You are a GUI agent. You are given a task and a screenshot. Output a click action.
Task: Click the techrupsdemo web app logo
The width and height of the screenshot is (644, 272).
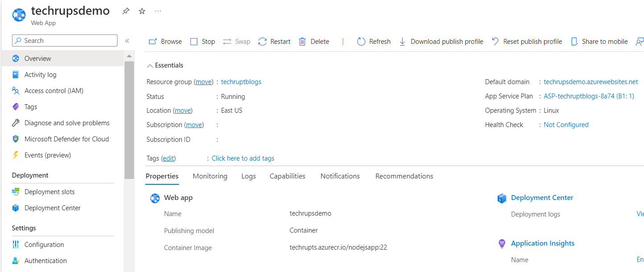pos(19,14)
